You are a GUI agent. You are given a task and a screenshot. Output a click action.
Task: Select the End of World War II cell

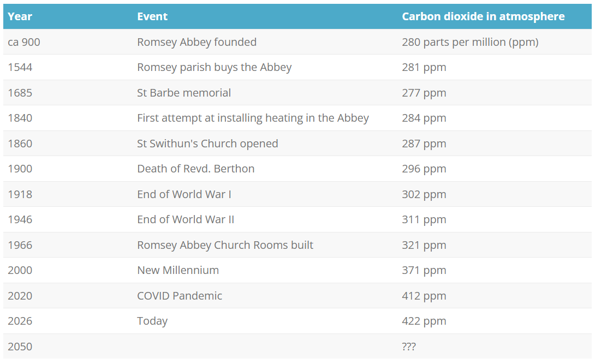click(186, 219)
